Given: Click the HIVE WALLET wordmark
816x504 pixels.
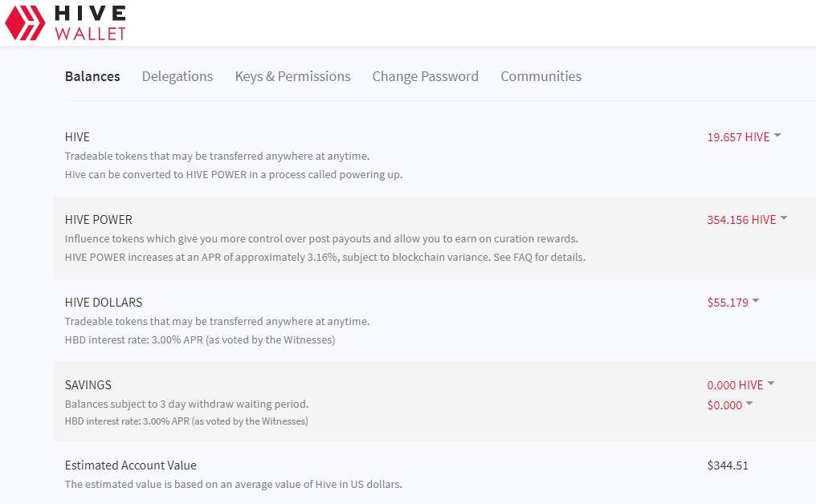Looking at the screenshot, I should (x=90, y=23).
